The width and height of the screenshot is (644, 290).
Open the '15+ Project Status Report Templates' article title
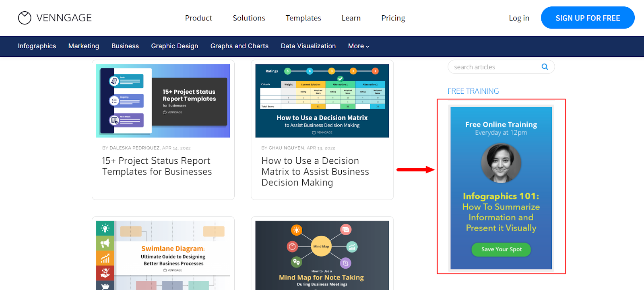pyautogui.click(x=157, y=166)
